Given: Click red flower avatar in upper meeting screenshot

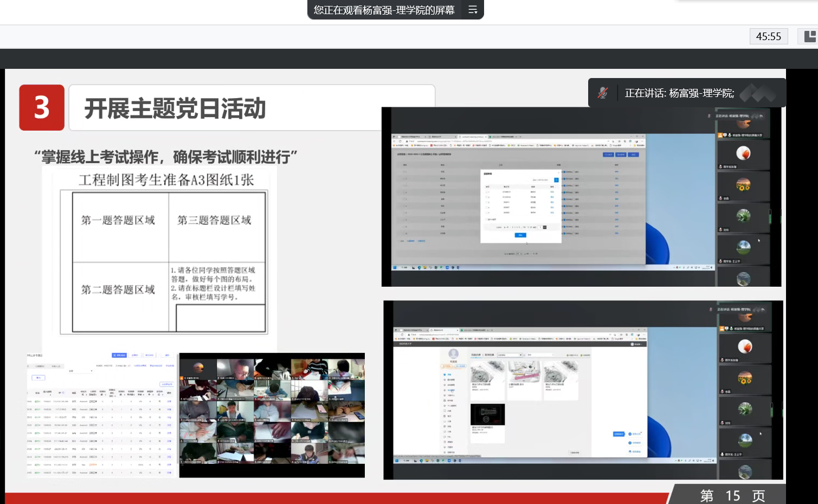Looking at the screenshot, I should tap(743, 153).
